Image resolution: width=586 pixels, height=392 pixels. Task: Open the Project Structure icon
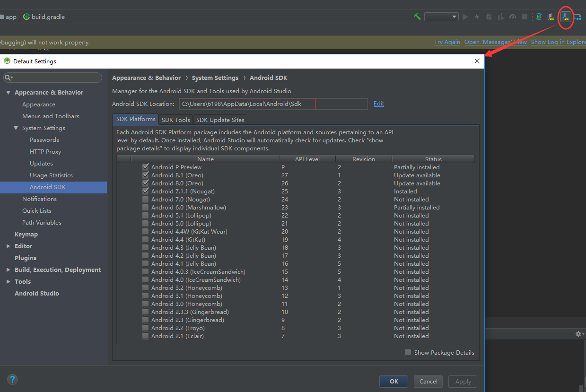(x=578, y=17)
